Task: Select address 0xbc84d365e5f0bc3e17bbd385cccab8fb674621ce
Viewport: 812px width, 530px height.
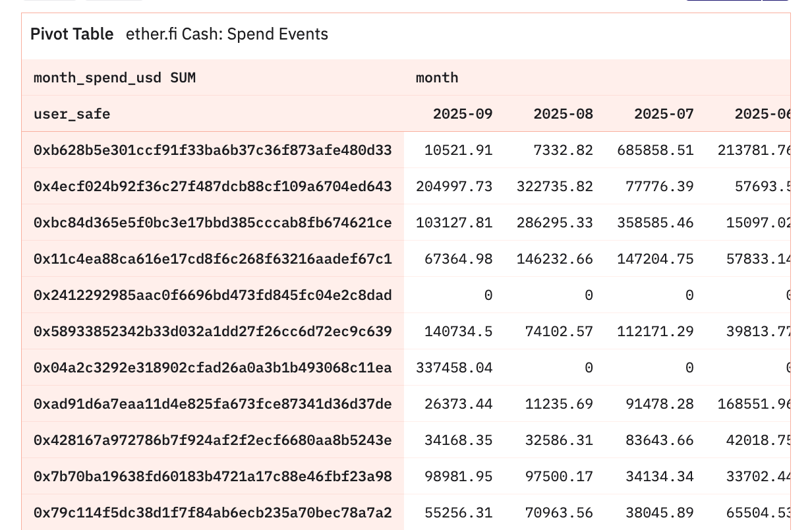Action: click(x=213, y=223)
